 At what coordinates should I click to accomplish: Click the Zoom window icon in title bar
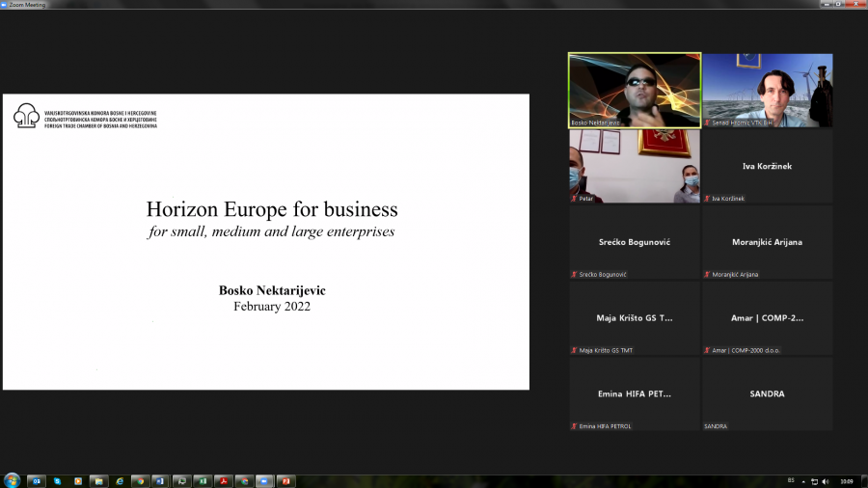[4, 5]
